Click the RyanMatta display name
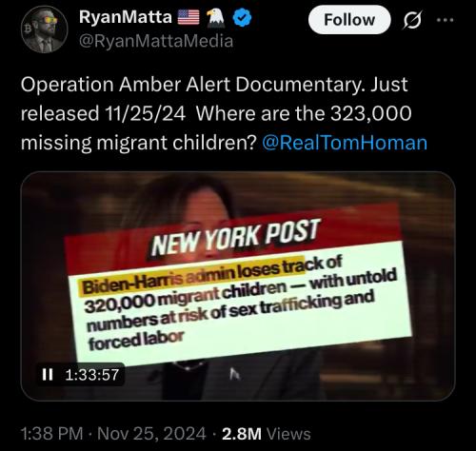This screenshot has height=451, width=476. click(x=126, y=17)
